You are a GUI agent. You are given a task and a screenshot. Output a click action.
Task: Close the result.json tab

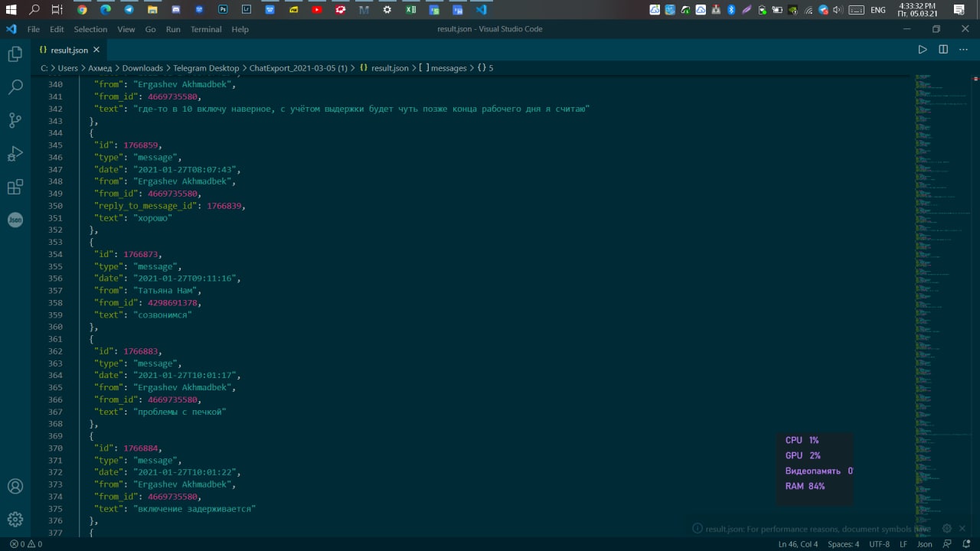pos(96,50)
